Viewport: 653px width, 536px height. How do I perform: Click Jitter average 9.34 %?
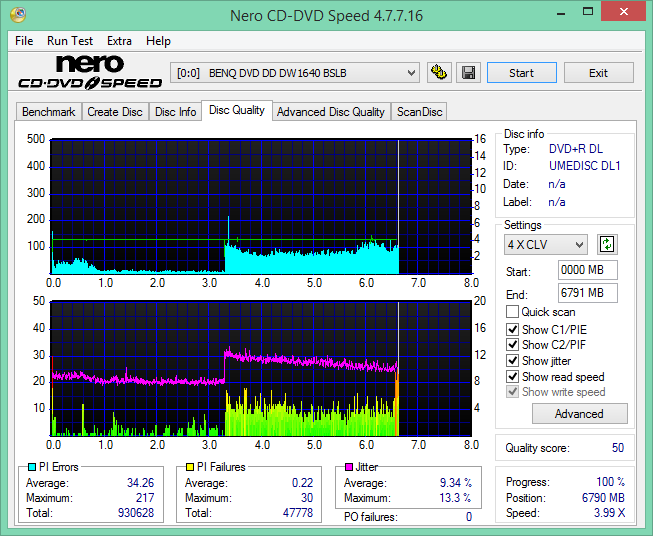[456, 483]
